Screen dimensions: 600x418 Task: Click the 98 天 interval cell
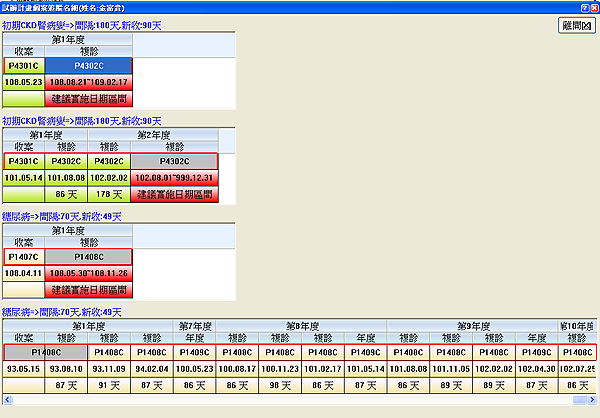282,384
